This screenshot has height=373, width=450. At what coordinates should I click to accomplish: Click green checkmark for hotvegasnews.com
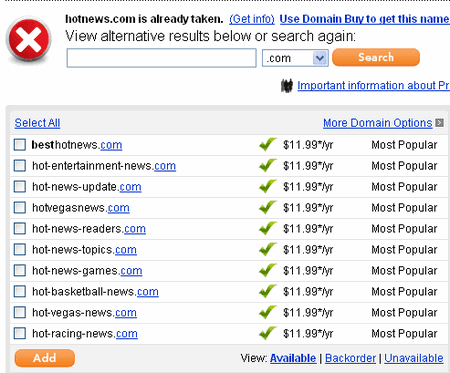268,207
